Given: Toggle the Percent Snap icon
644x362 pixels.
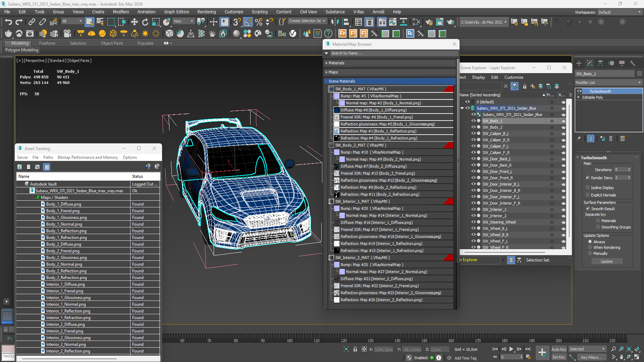Looking at the screenshot, I should tap(259, 22).
